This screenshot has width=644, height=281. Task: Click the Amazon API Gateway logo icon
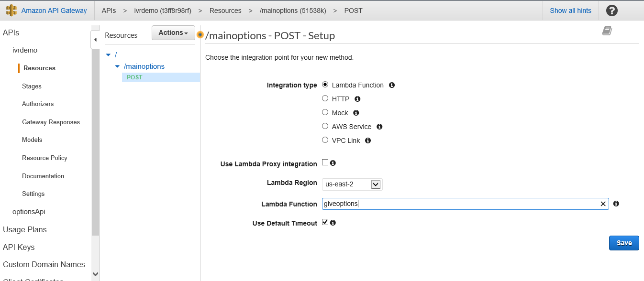pyautogui.click(x=11, y=11)
